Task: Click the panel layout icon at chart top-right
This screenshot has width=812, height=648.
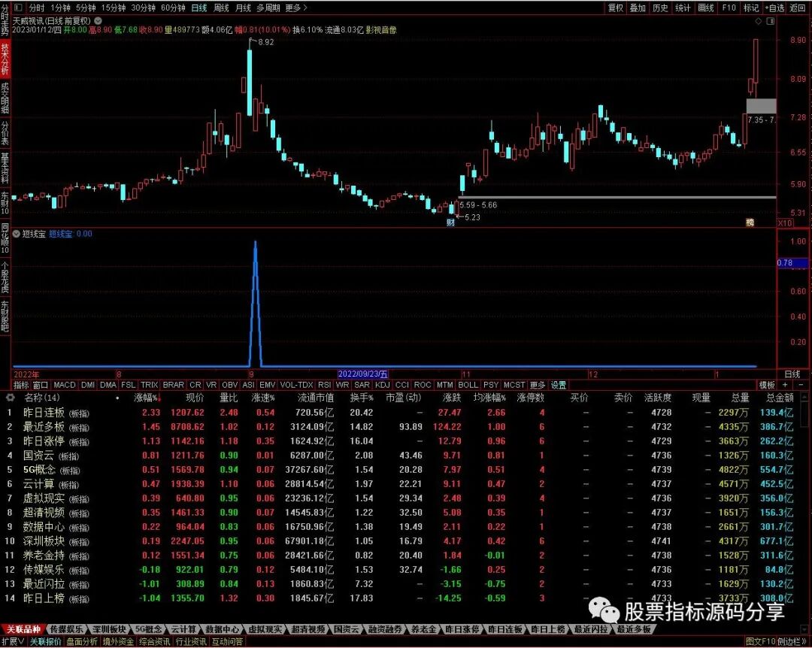Action: [x=771, y=21]
